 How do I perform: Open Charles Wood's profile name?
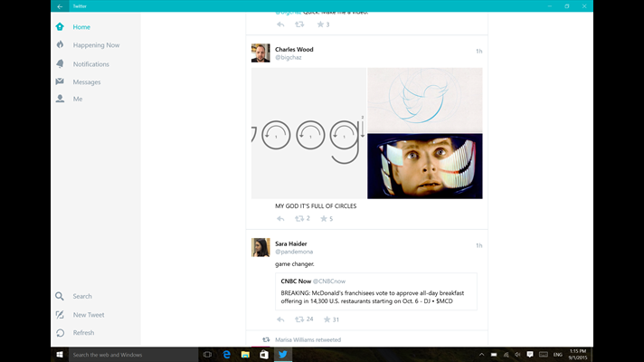(294, 49)
